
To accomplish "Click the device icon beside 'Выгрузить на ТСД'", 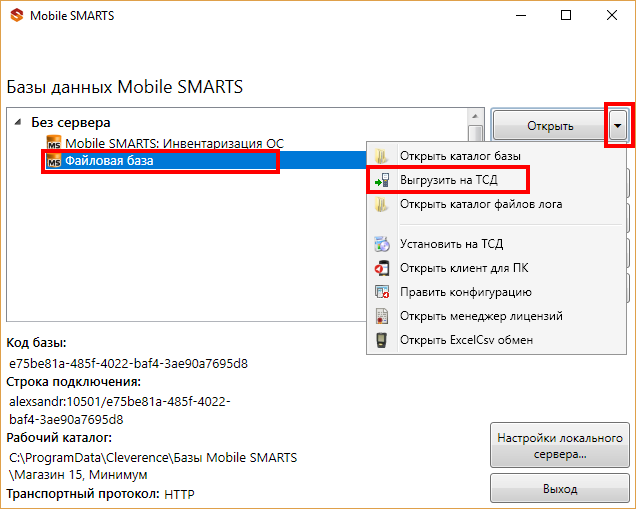I will pyautogui.click(x=382, y=180).
